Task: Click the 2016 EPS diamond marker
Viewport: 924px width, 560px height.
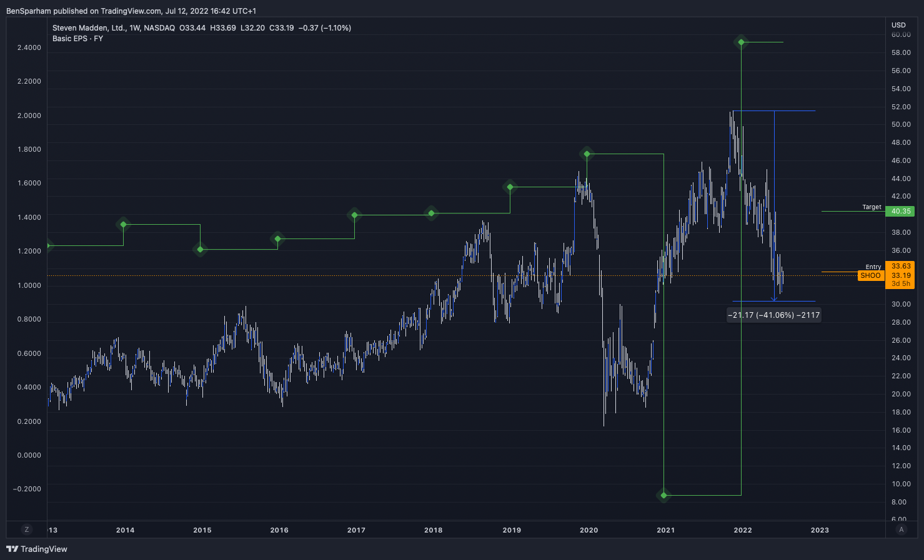Action: (277, 238)
